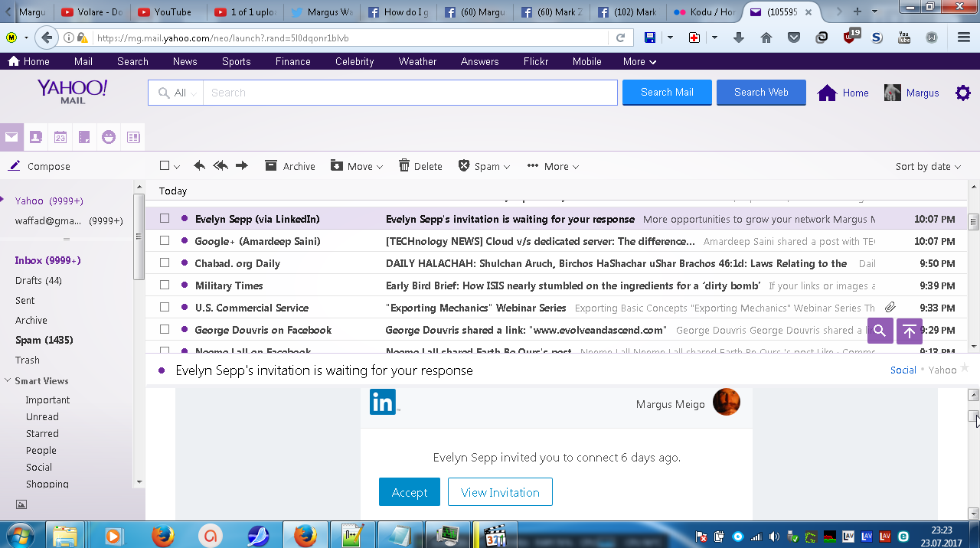
Task: Open Finance in Yahoo top navigation
Action: [x=292, y=61]
